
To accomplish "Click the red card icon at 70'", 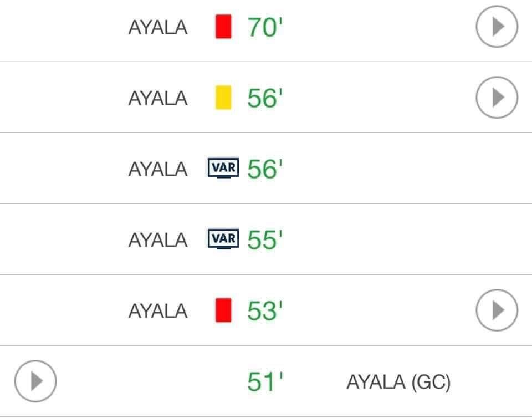I will coord(223,27).
